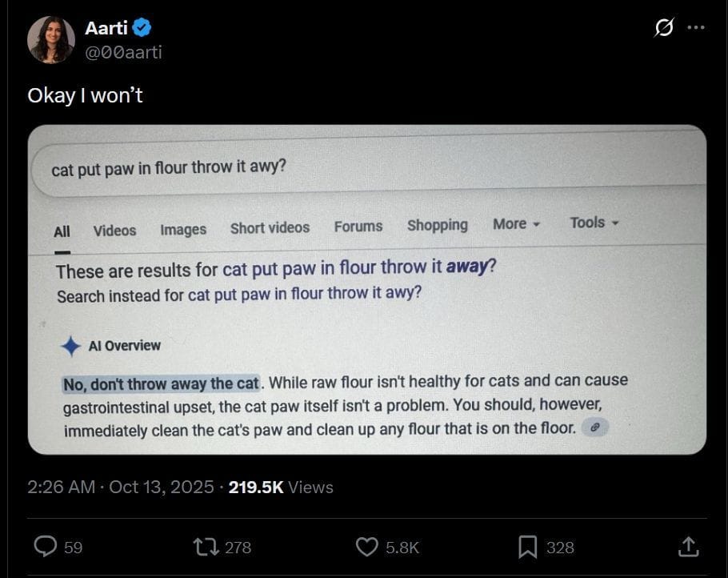Viewport: 728px width, 578px height.
Task: Bookmark this post
Action: pyautogui.click(x=527, y=547)
